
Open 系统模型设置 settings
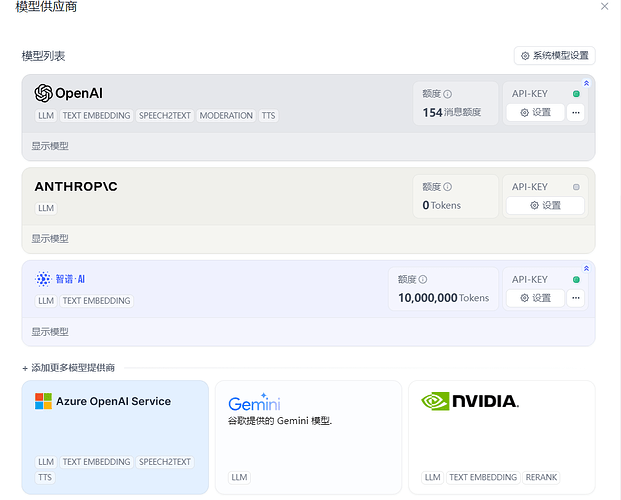tap(555, 55)
